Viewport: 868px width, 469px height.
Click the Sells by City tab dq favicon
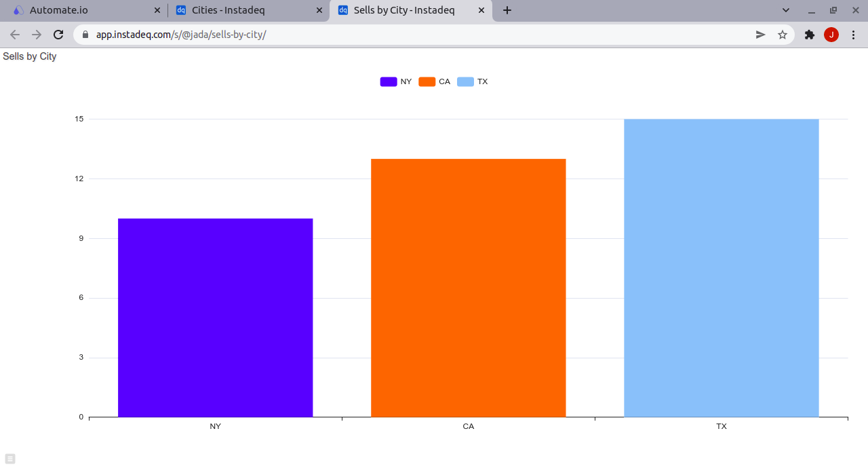(x=343, y=10)
